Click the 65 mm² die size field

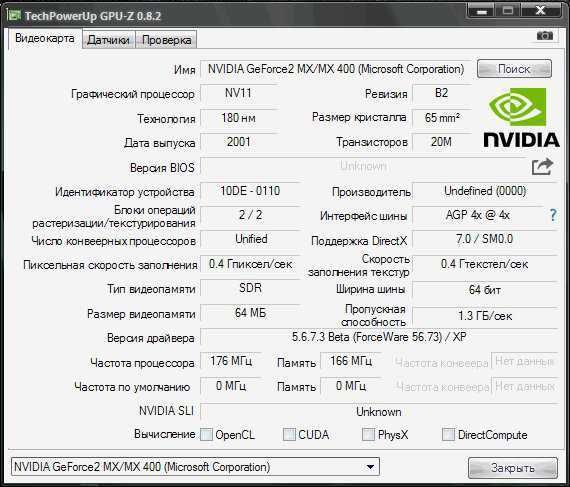pos(441,118)
